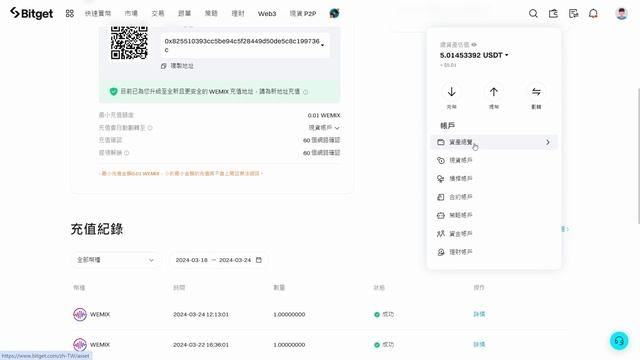The width and height of the screenshot is (640, 360).
Task: Open the customer support headset button
Action: point(619,341)
